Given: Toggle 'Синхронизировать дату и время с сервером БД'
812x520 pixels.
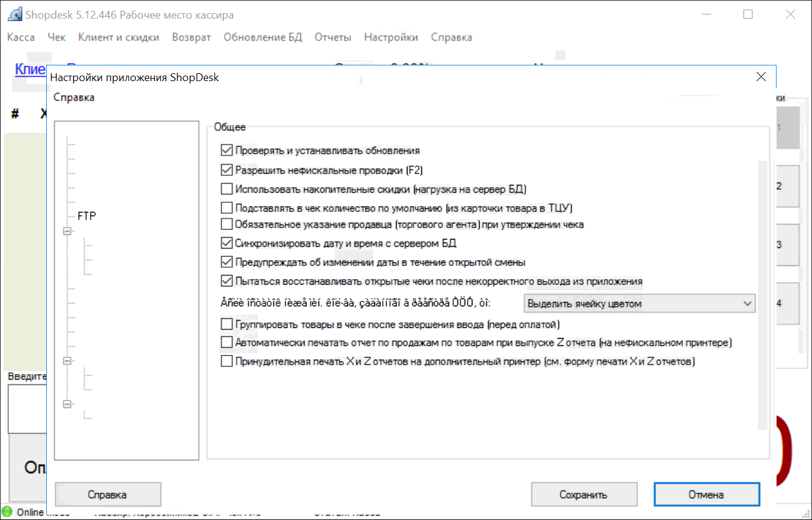Looking at the screenshot, I should (x=227, y=243).
